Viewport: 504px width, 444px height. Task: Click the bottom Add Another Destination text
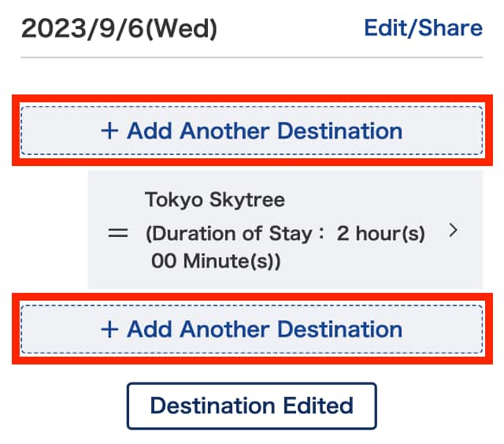click(265, 329)
